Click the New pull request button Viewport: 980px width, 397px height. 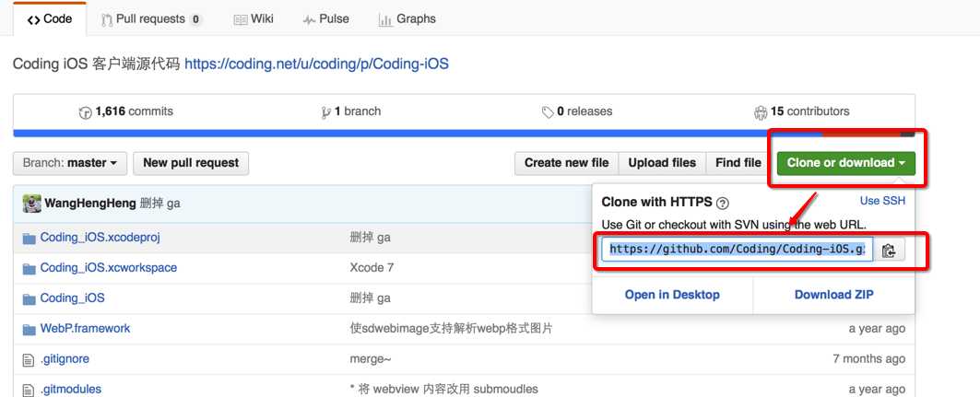coord(191,163)
